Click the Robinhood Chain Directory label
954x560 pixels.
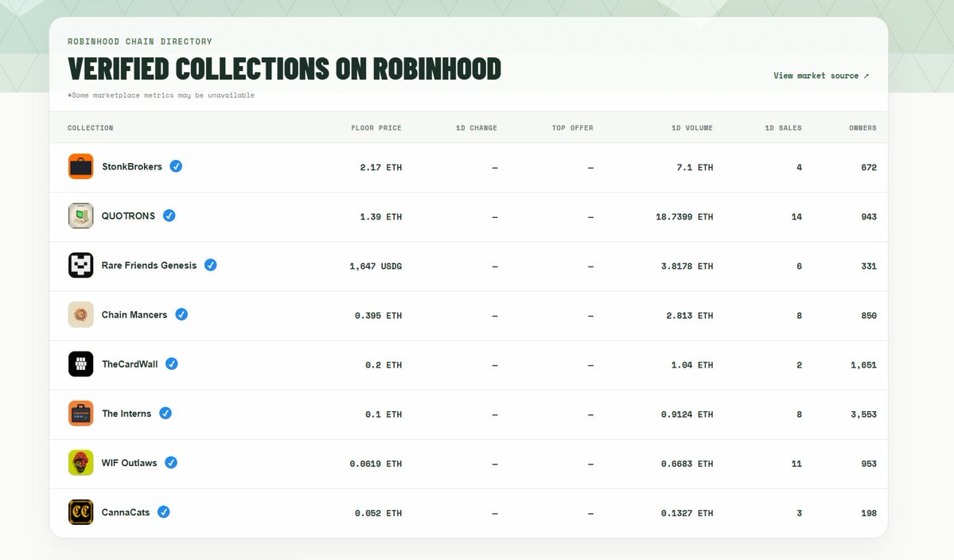(x=140, y=41)
